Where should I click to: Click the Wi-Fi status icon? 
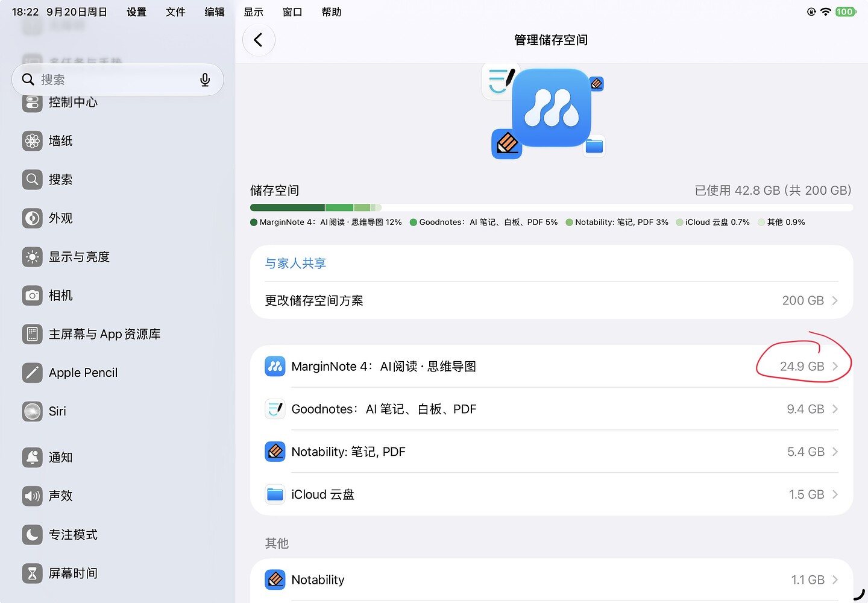826,12
